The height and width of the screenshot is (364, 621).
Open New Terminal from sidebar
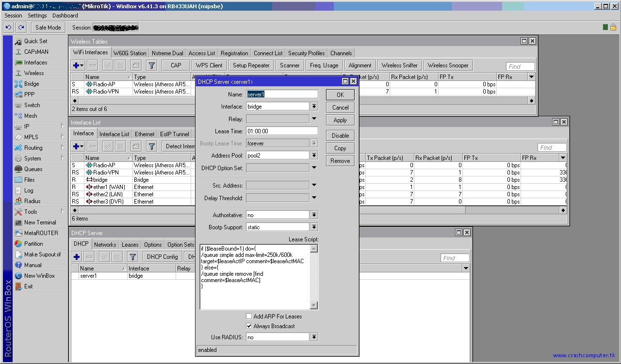click(x=40, y=222)
